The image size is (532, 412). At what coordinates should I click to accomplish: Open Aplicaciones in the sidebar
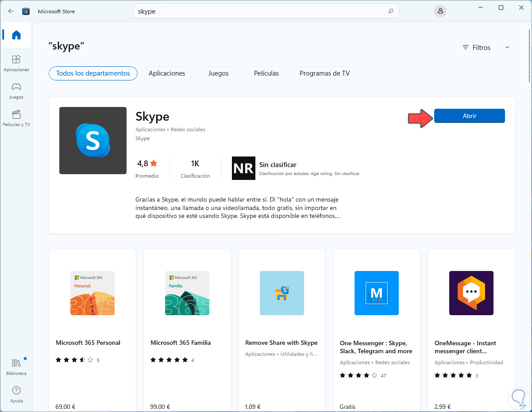point(16,63)
